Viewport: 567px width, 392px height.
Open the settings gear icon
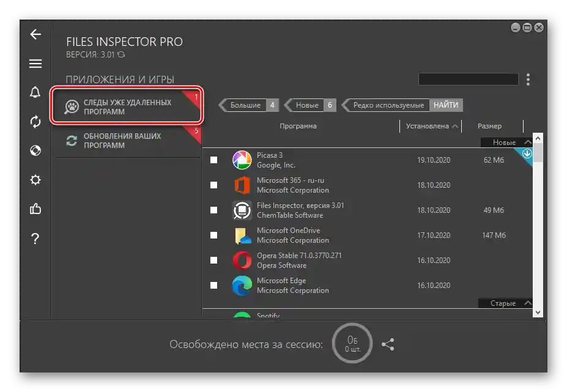click(35, 180)
